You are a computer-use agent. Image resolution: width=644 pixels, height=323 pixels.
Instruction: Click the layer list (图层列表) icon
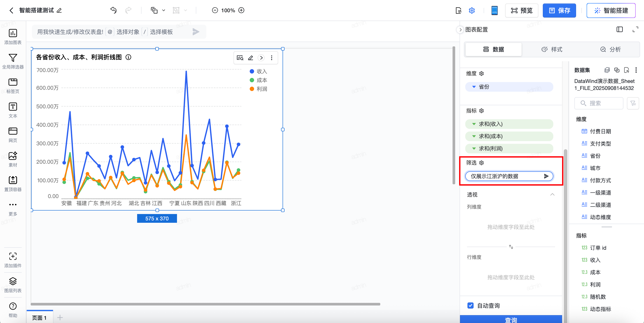tap(13, 281)
